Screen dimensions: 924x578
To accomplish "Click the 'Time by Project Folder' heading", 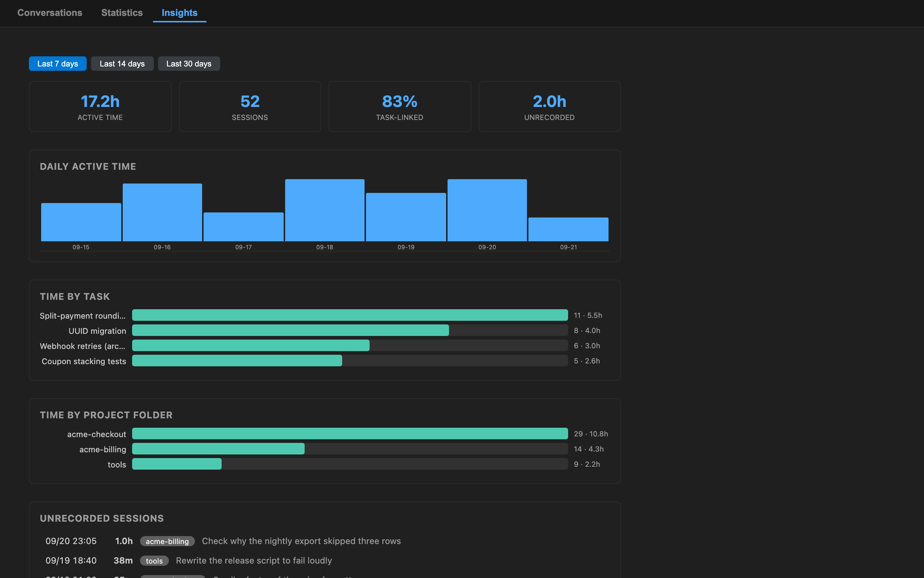I will pos(106,415).
